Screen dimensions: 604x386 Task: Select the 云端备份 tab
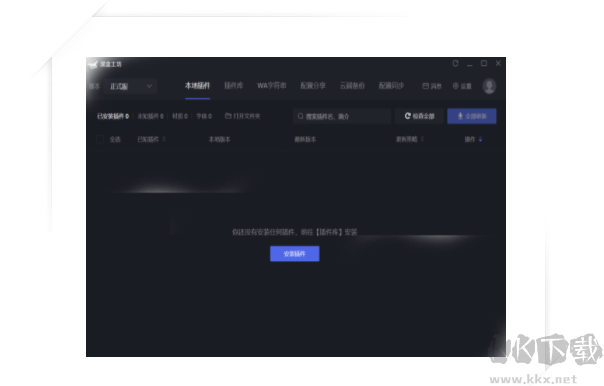click(x=352, y=86)
